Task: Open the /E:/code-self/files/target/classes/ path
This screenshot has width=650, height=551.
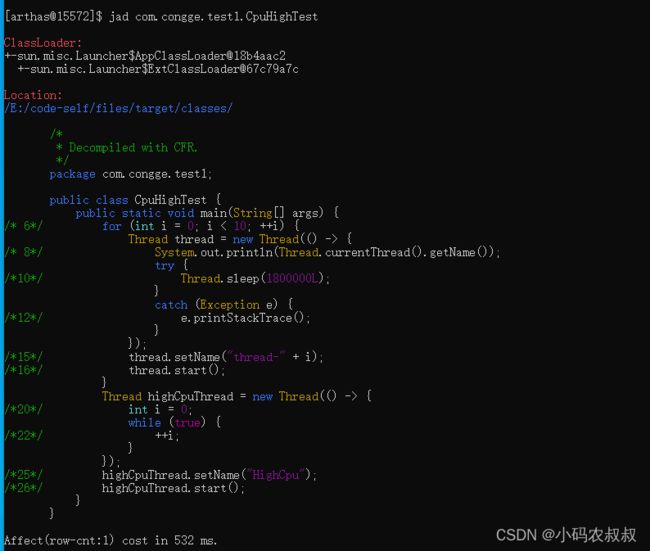Action: pos(119,108)
